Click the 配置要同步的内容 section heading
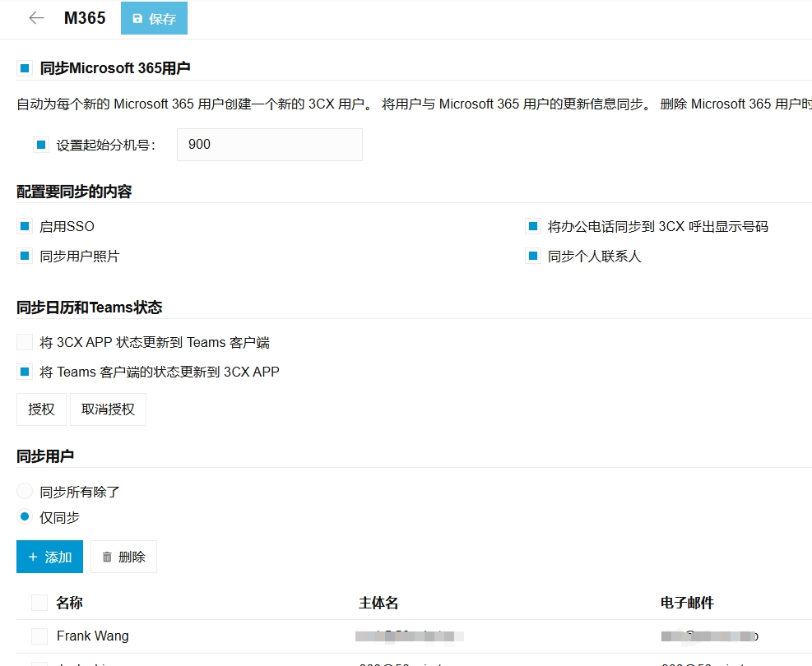 (x=74, y=192)
